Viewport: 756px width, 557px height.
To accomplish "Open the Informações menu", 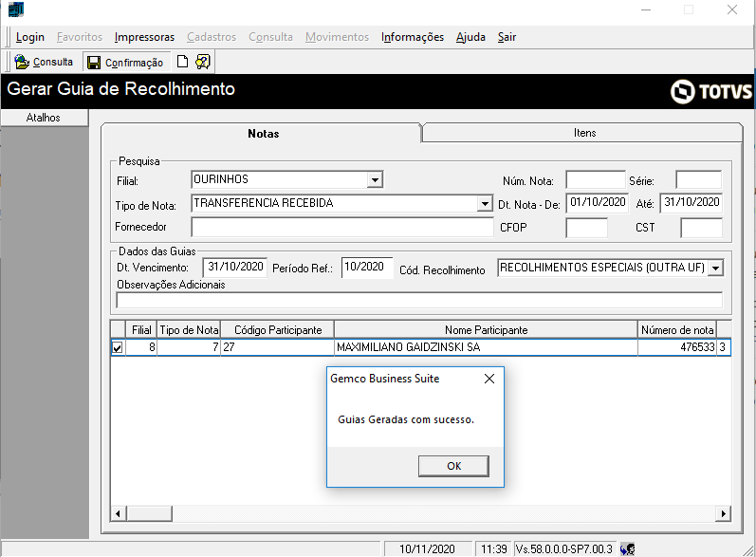I will 413,37.
